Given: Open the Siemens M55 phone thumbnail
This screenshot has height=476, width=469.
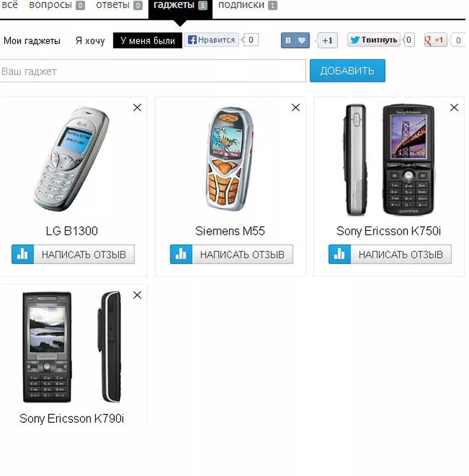Looking at the screenshot, I should [x=230, y=160].
